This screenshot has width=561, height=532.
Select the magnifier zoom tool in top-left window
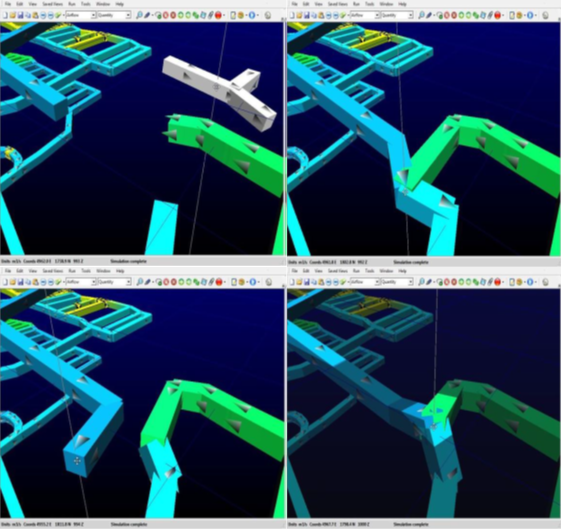click(139, 15)
